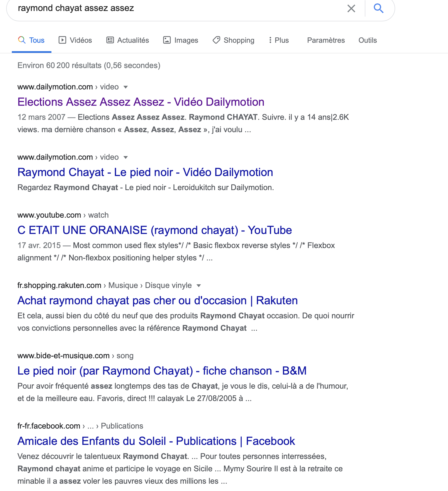Click the colored magnifier icon beside Tous
This screenshot has width=448, height=491.
point(22,40)
